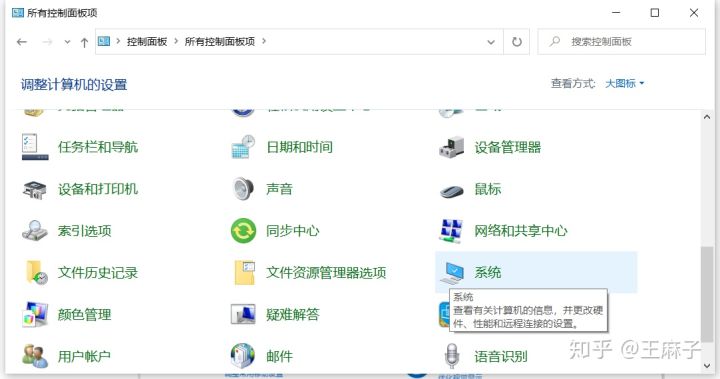Image resolution: width=720 pixels, height=379 pixels.
Task: Click the vertical scrollbar thumb
Action: [707, 294]
